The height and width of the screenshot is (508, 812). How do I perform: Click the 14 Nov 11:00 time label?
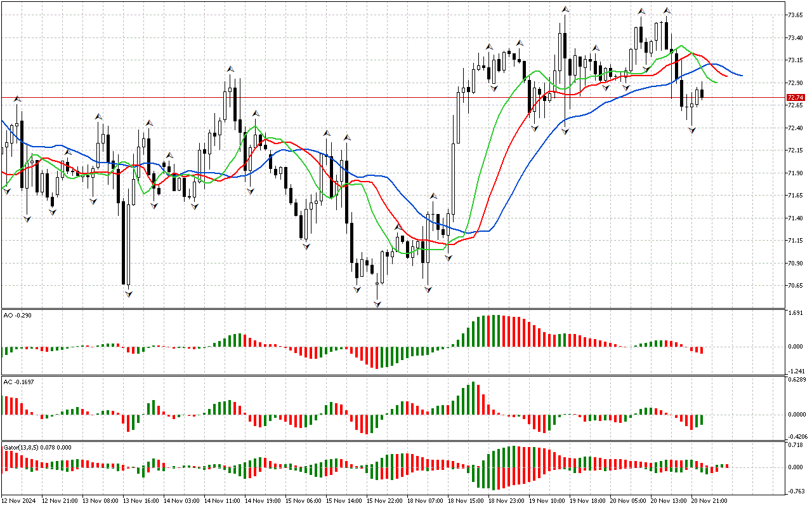(x=222, y=501)
